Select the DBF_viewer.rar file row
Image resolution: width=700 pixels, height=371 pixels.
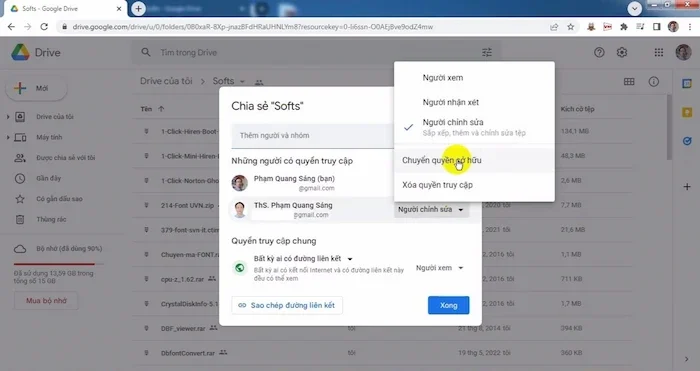pyautogui.click(x=382, y=328)
